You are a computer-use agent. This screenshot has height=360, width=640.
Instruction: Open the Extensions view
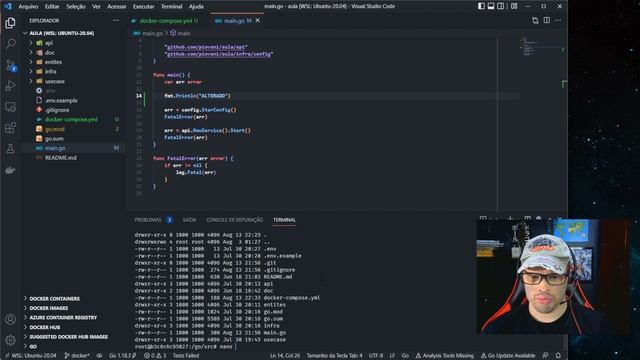[10, 128]
